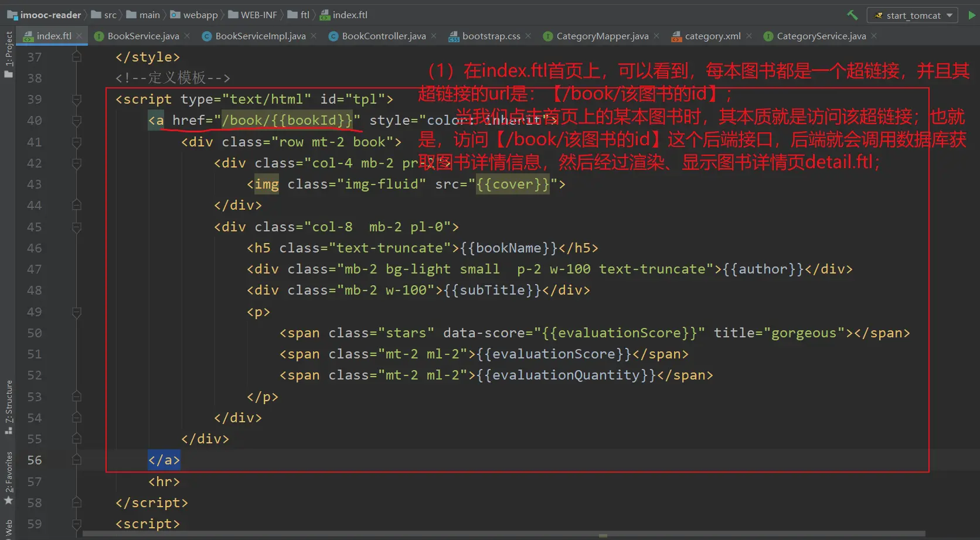Open the Web tool window sidebar button
Viewport: 980px width, 540px height.
[8, 528]
